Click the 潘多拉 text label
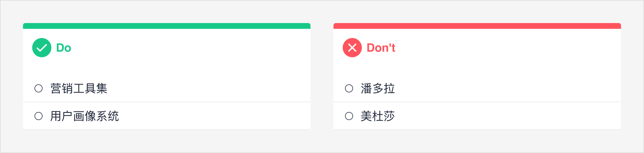 [378, 88]
